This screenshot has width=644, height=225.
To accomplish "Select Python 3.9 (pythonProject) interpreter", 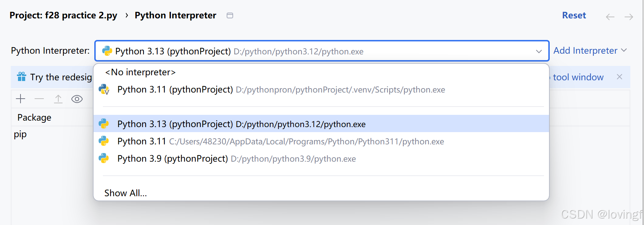I will (236, 159).
